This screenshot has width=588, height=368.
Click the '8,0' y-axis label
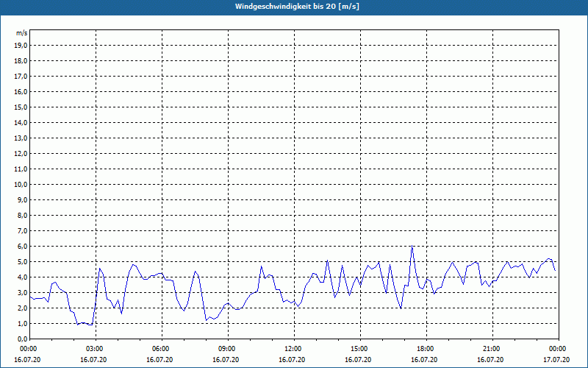click(x=23, y=215)
